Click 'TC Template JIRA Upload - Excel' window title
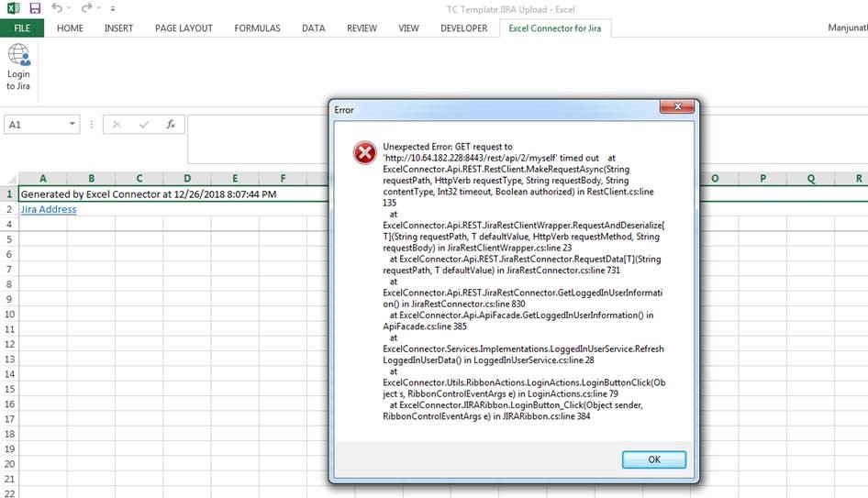 point(510,9)
